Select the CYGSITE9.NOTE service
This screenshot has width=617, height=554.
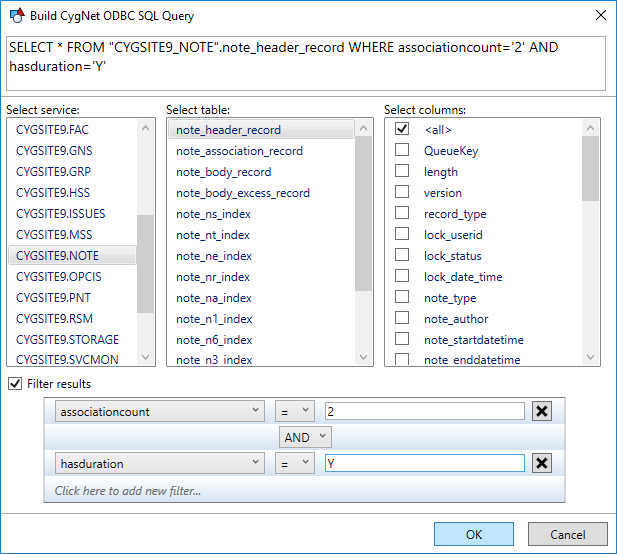point(72,255)
